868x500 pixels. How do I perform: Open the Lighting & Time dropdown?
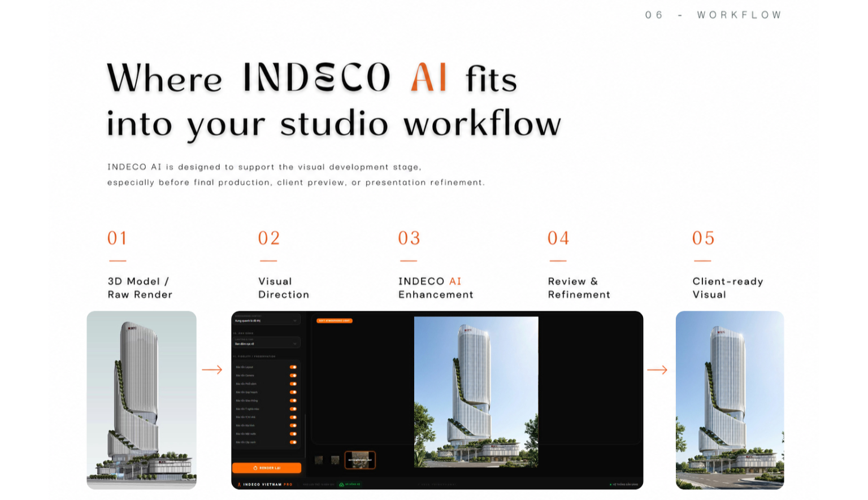(266, 342)
